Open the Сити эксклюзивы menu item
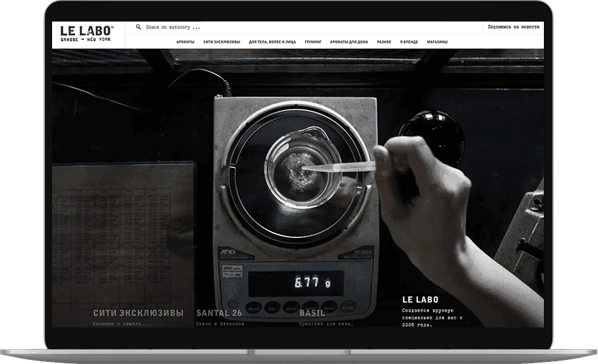598x364 pixels. pyautogui.click(x=222, y=42)
